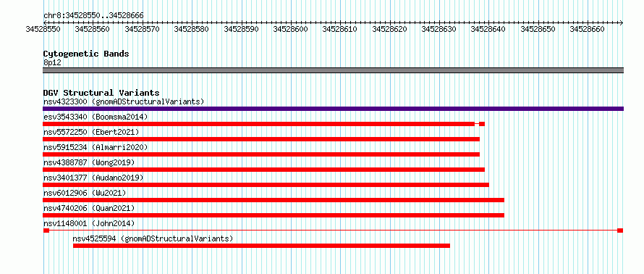Select the long red esv3543340 variant bar
This screenshot has width=644, height=274.
click(x=259, y=124)
